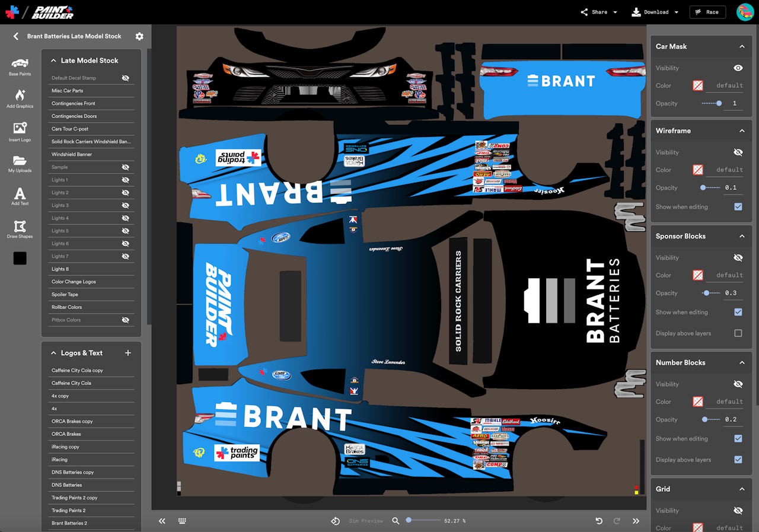
Task: Select the Misc Car Parts layer
Action: point(91,91)
